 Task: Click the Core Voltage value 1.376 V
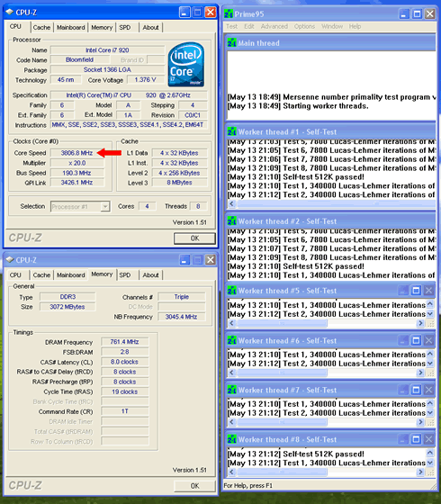tap(145, 80)
